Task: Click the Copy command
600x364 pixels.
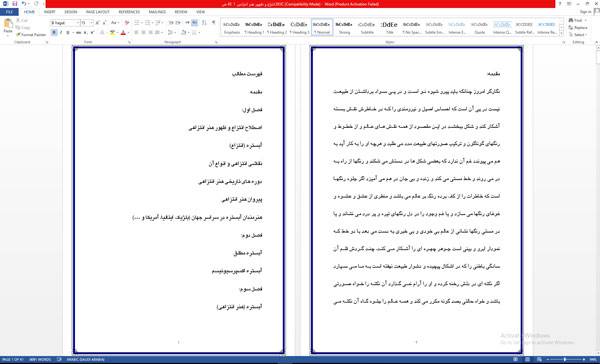Action: [x=23, y=28]
